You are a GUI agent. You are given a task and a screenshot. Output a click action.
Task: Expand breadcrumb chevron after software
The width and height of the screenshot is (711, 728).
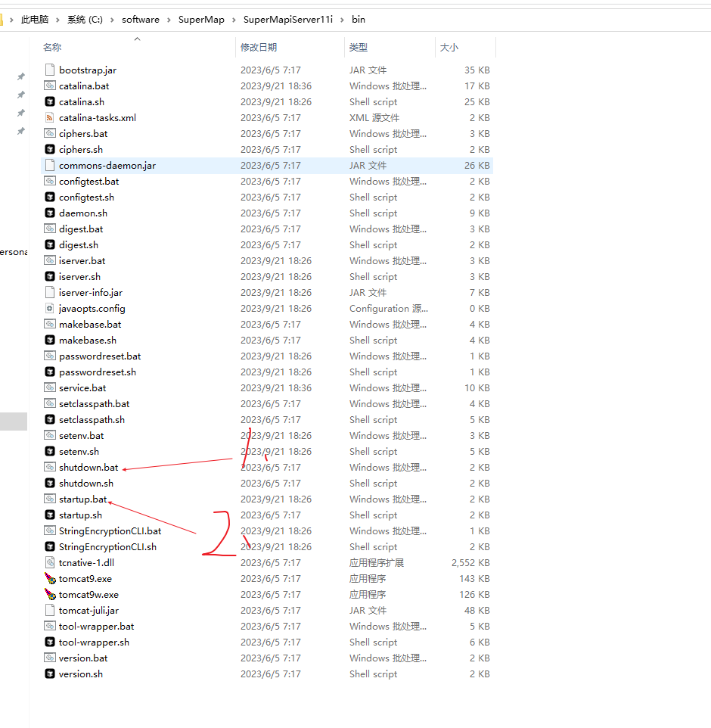[169, 20]
